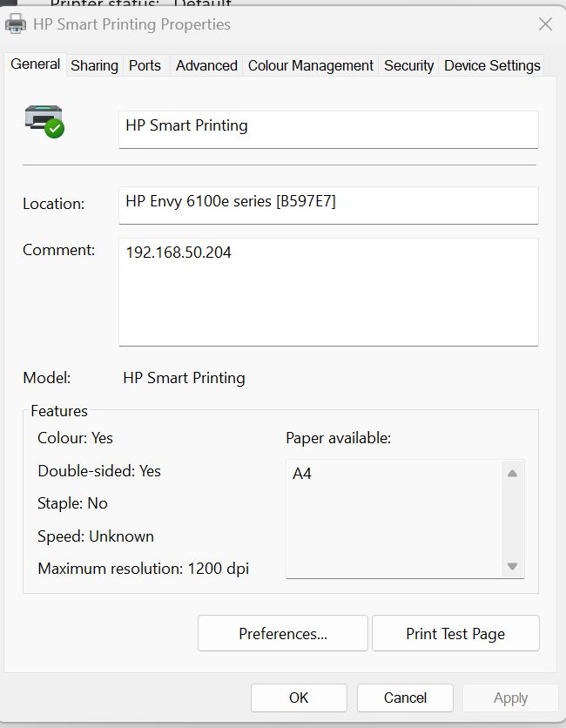
Task: Switch to the Sharing tab
Action: (94, 66)
